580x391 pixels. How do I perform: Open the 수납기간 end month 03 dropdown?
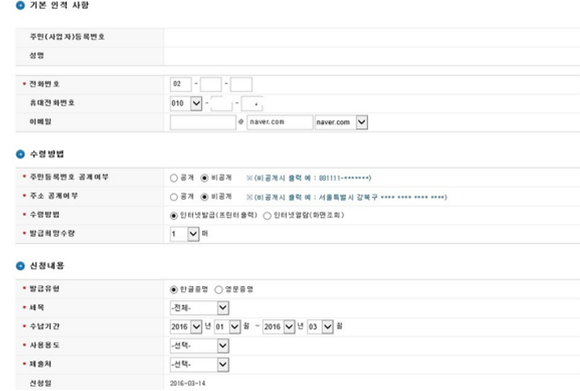coord(320,327)
